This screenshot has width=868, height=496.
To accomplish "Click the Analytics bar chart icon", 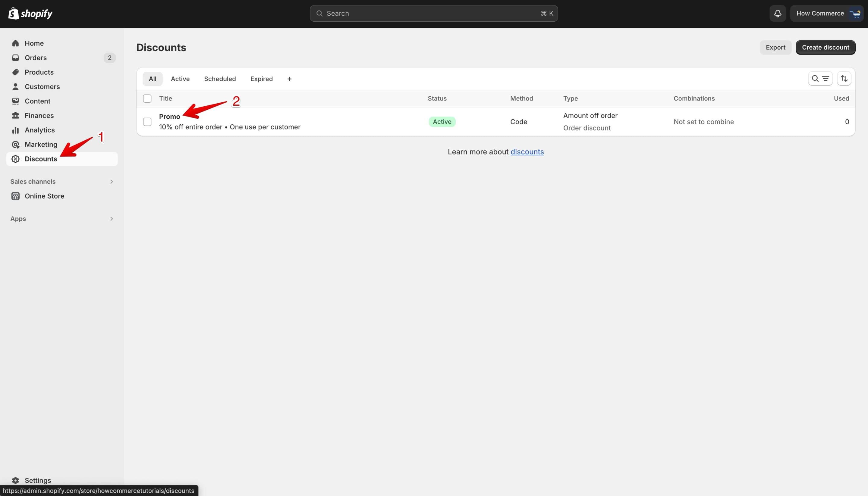I will point(15,130).
